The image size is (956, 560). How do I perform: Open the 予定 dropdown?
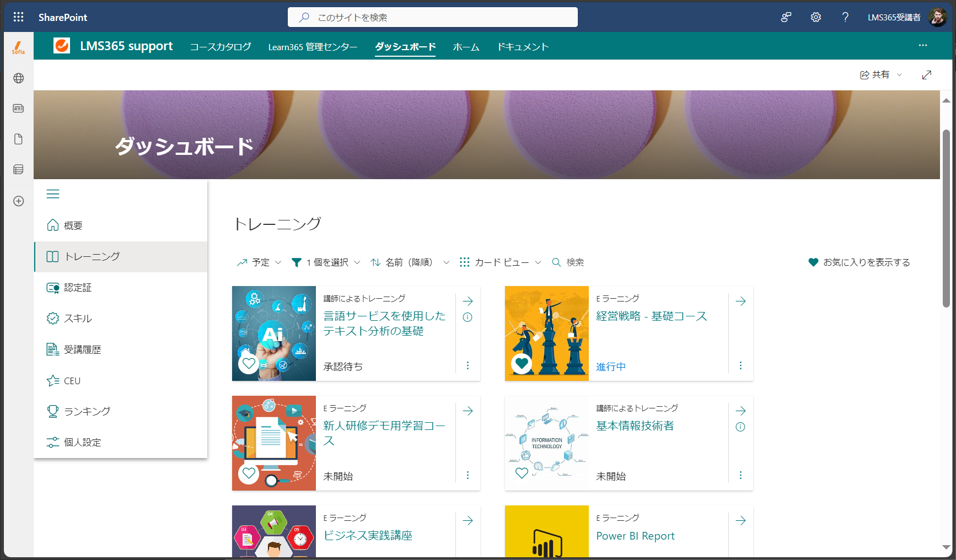click(259, 262)
